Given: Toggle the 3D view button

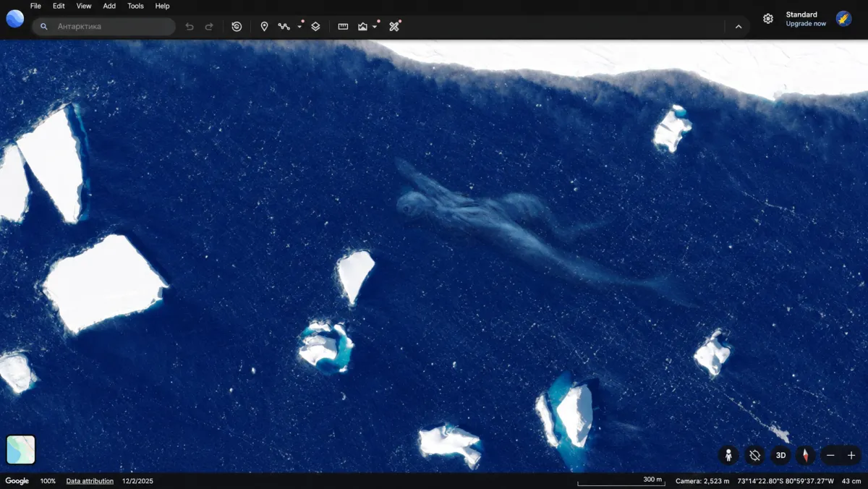Looking at the screenshot, I should (780, 455).
